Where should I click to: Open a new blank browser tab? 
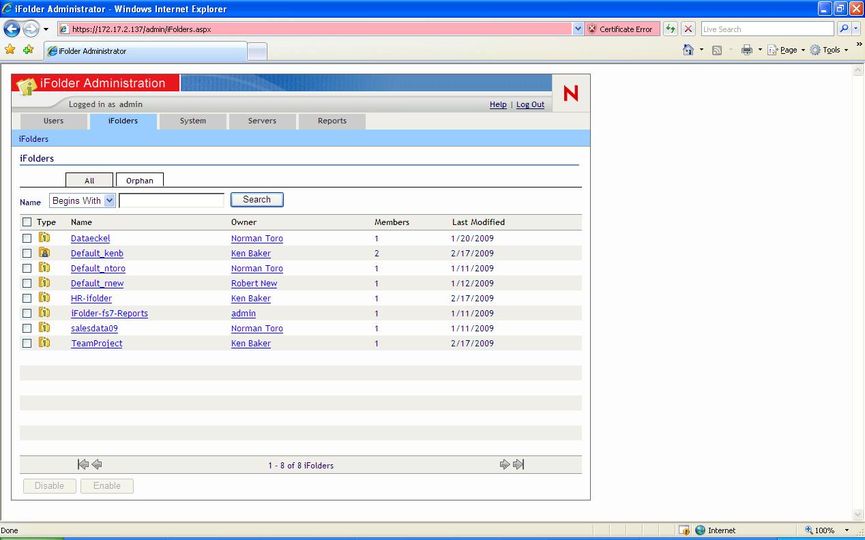257,51
